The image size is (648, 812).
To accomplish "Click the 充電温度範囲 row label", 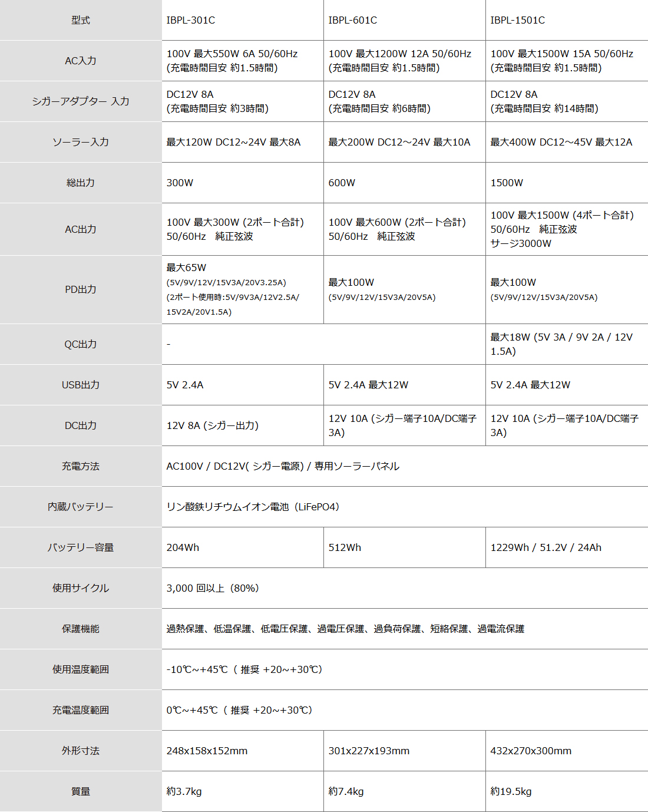I will click(81, 710).
